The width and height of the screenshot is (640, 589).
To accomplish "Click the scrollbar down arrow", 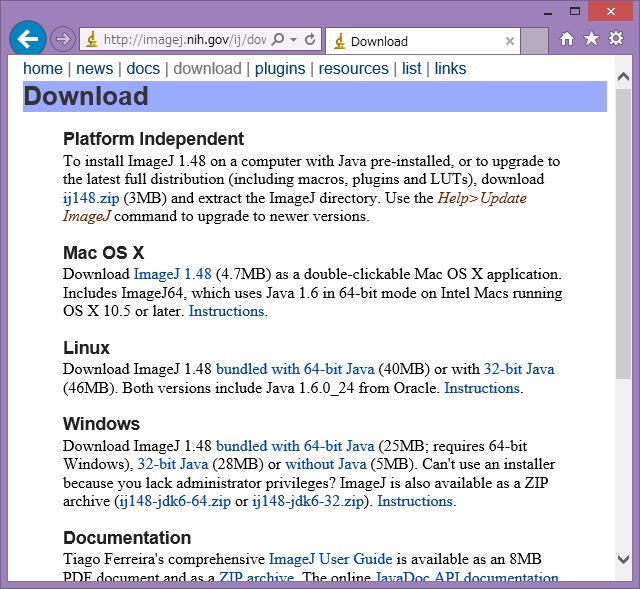I will tap(623, 559).
